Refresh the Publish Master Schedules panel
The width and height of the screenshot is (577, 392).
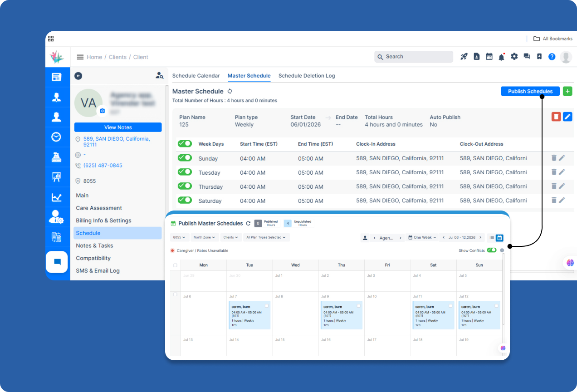248,223
